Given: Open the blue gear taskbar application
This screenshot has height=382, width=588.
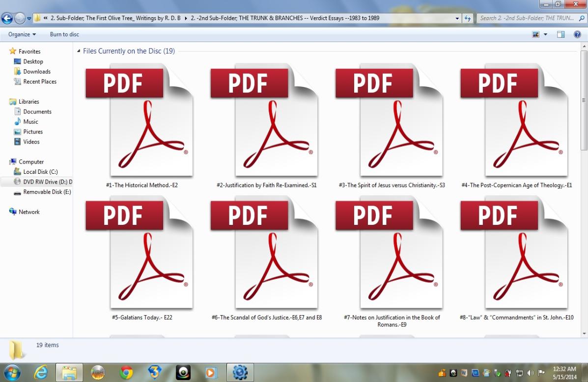Looking at the screenshot, I should coord(240,373).
